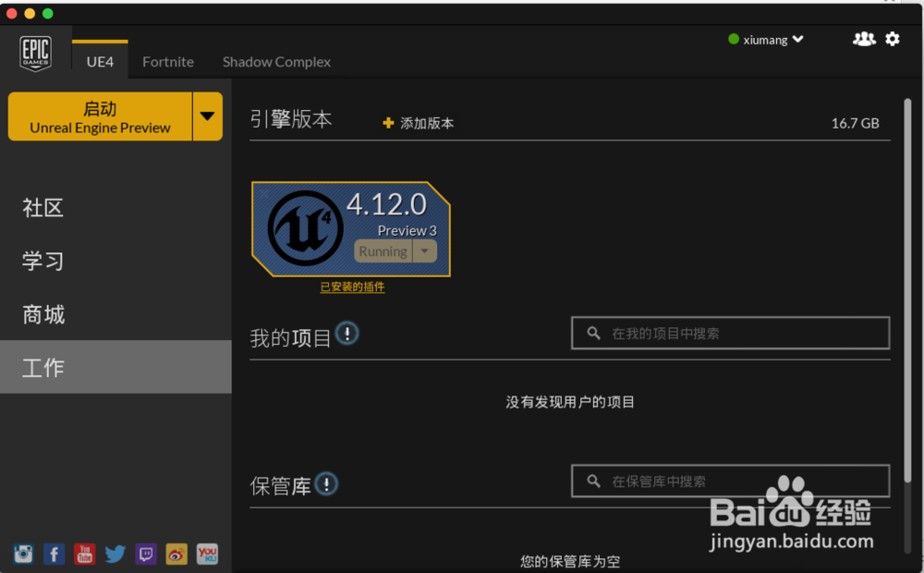
Task: Click the Running status button
Action: pos(383,251)
